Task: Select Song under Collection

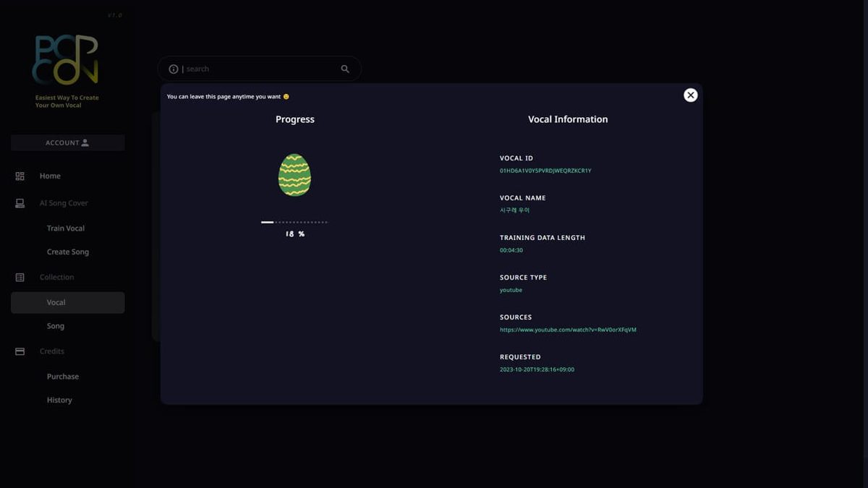Action: click(x=56, y=326)
